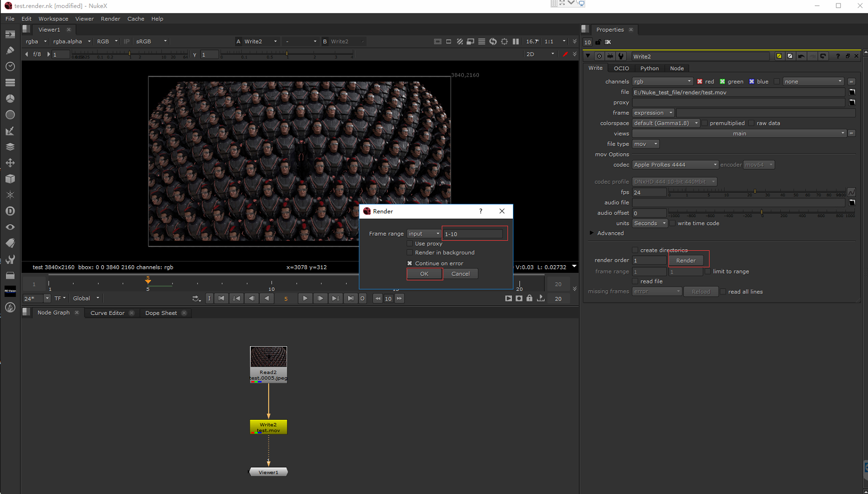Click the Render dialog help question mark

pos(480,211)
